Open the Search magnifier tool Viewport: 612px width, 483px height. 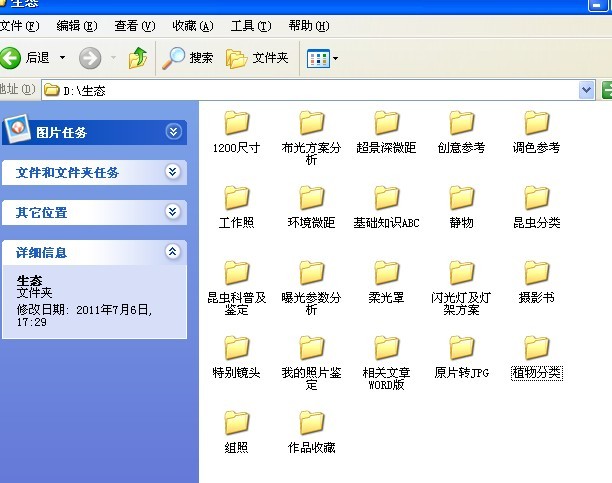173,58
